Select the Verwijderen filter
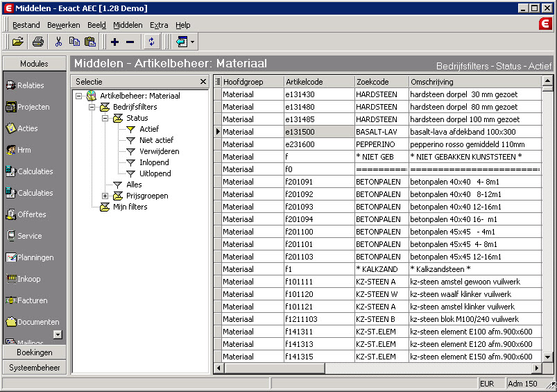The width and height of the screenshot is (557, 392). (159, 151)
